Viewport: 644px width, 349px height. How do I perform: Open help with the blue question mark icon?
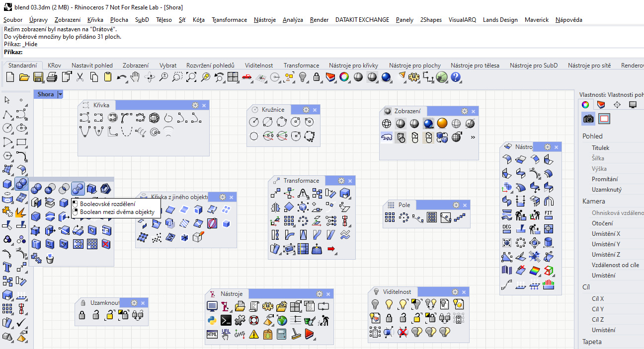(x=456, y=77)
